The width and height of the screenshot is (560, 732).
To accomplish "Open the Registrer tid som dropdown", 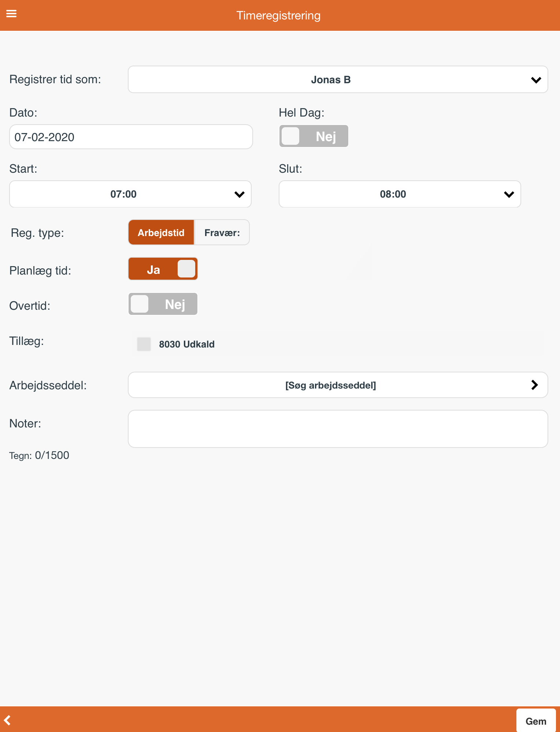I will click(x=338, y=80).
